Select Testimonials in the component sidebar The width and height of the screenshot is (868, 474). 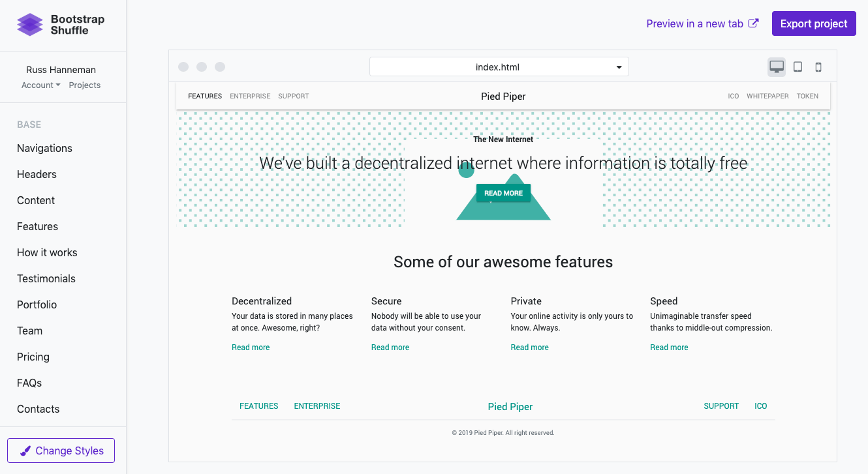[46, 278]
